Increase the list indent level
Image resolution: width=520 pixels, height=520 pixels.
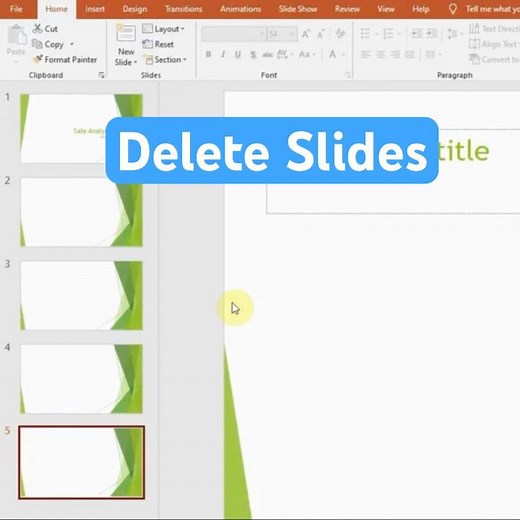[x=432, y=34]
